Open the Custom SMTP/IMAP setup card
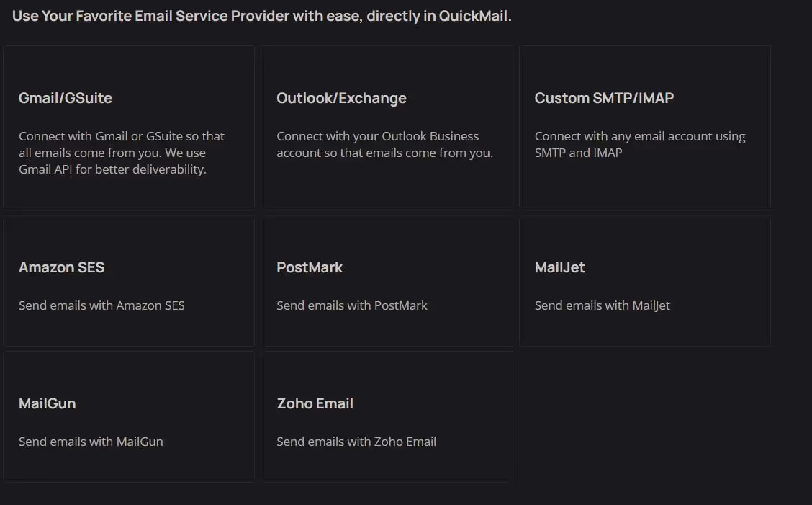Screen dimensions: 812x505 coord(644,128)
